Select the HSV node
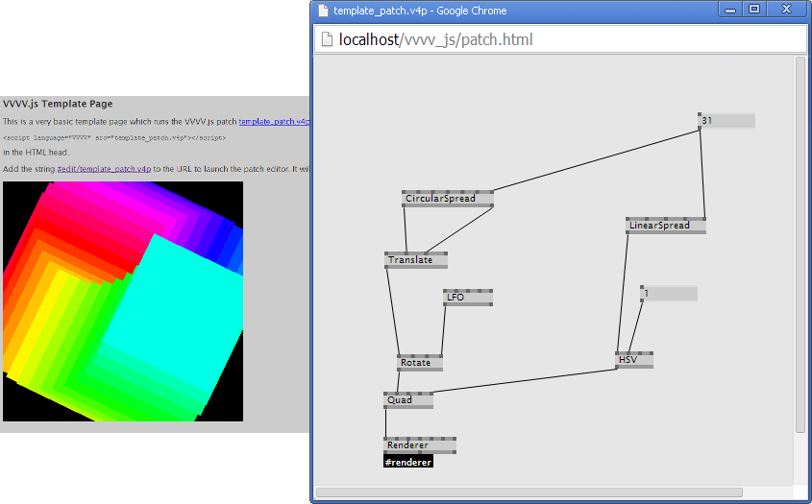 point(634,360)
